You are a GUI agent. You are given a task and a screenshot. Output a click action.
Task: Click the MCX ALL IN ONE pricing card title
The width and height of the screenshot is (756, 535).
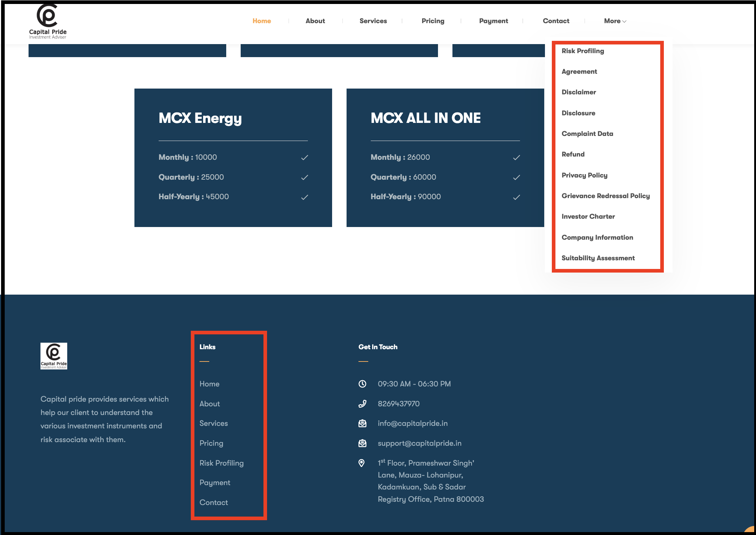[426, 118]
